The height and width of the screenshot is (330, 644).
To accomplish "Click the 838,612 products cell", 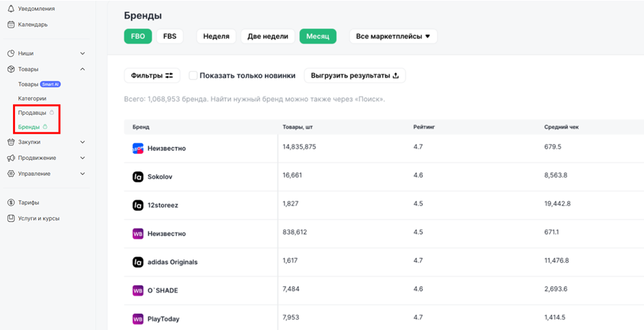I will click(x=295, y=232).
